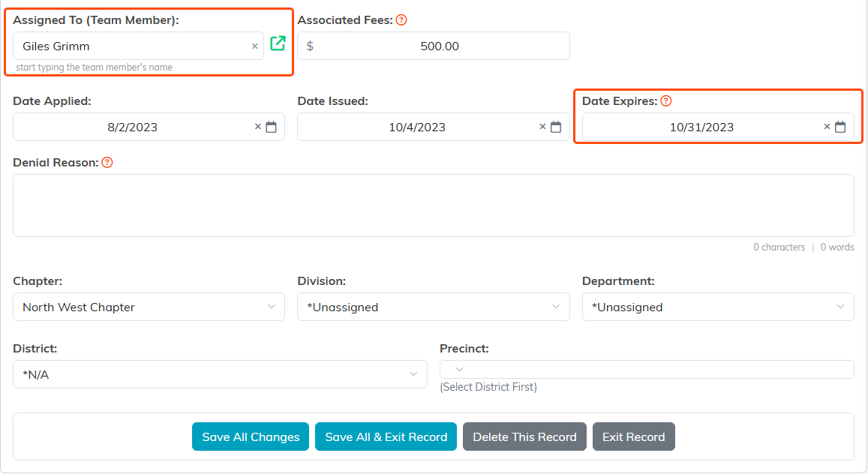This screenshot has width=868, height=474.
Task: Click the Save All & Exit Record button
Action: pyautogui.click(x=386, y=437)
